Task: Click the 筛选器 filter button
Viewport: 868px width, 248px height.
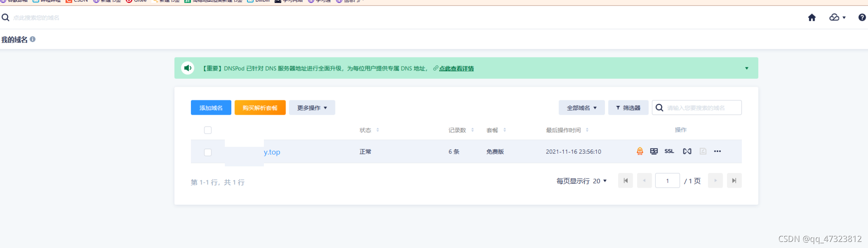Action: pyautogui.click(x=628, y=108)
